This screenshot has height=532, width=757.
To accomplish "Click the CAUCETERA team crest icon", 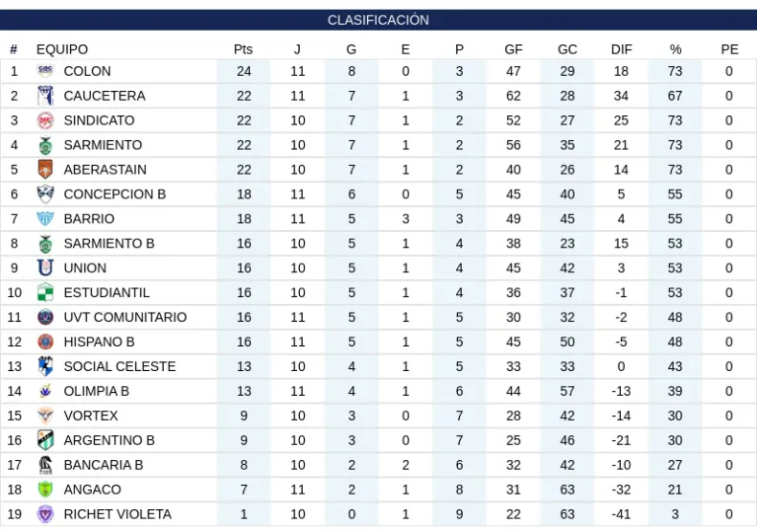I will click(x=45, y=96).
